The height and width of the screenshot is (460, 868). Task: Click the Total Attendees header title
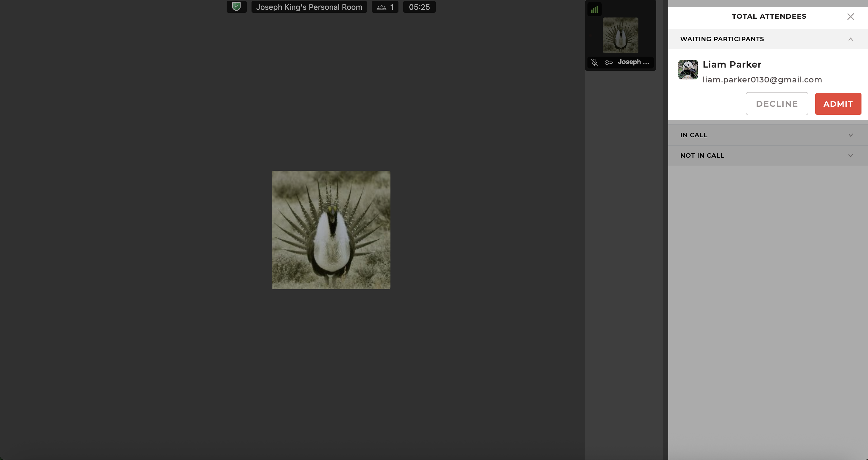pos(768,17)
